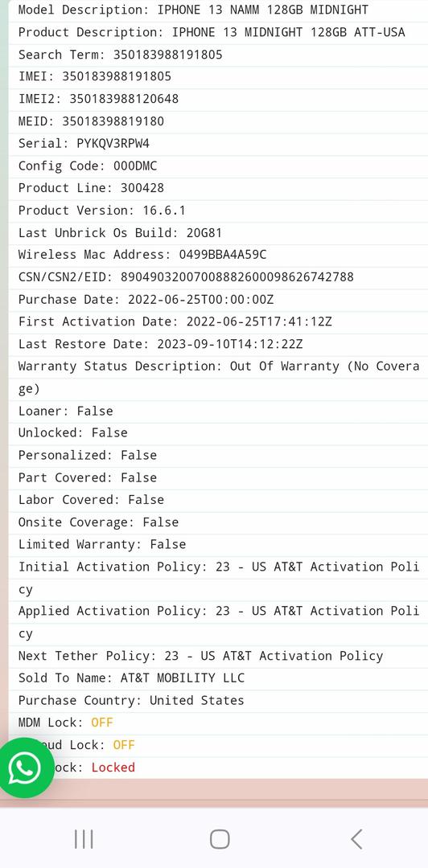
Task: Select the Purchase Date row
Action: coord(219,300)
